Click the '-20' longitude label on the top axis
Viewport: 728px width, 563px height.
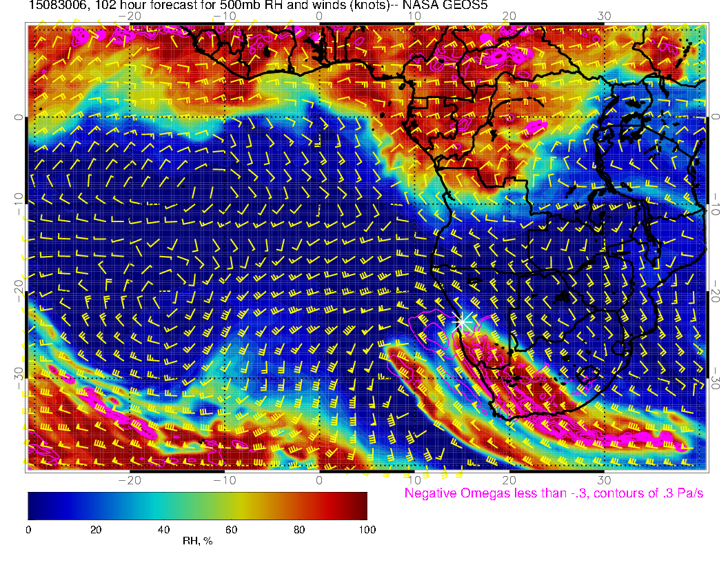click(130, 16)
